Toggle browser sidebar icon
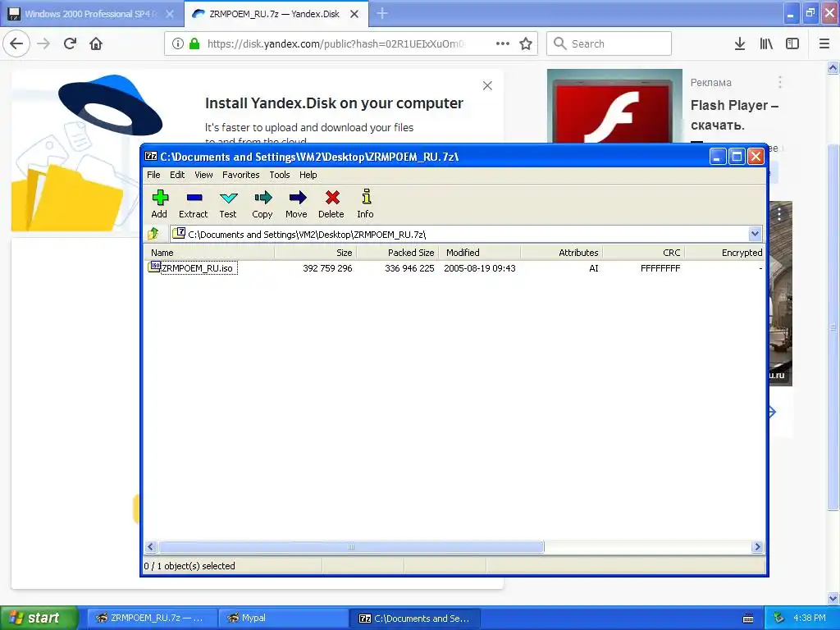Image resolution: width=840 pixels, height=630 pixels. click(x=792, y=43)
